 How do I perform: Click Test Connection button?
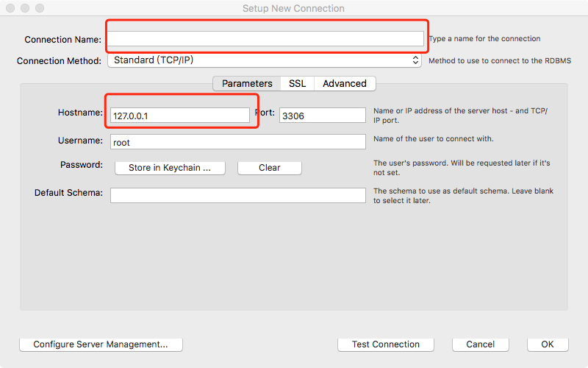click(x=385, y=344)
